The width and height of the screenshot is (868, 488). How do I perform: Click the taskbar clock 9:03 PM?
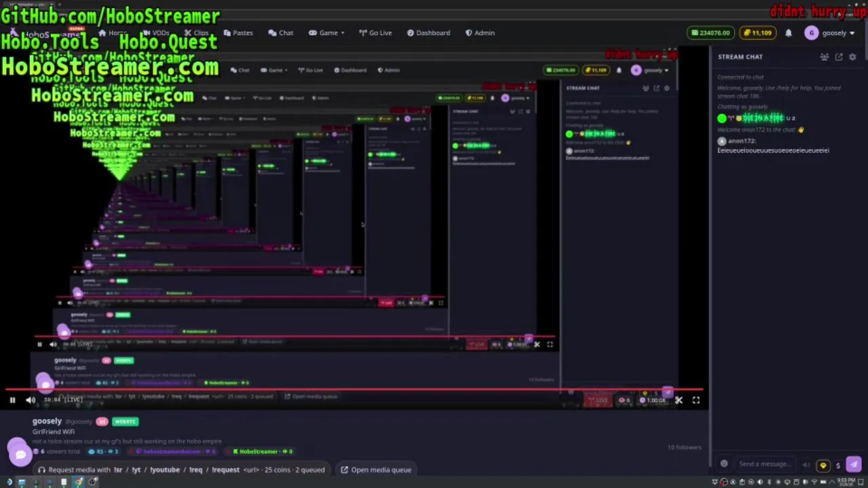[846, 482]
